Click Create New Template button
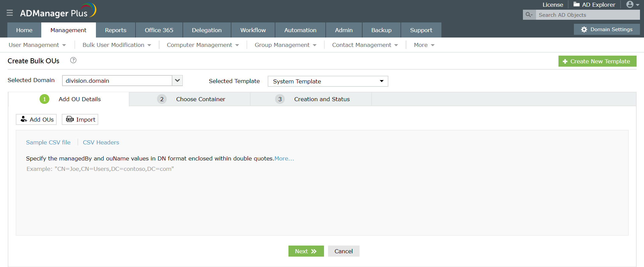The image size is (644, 267). click(x=597, y=61)
